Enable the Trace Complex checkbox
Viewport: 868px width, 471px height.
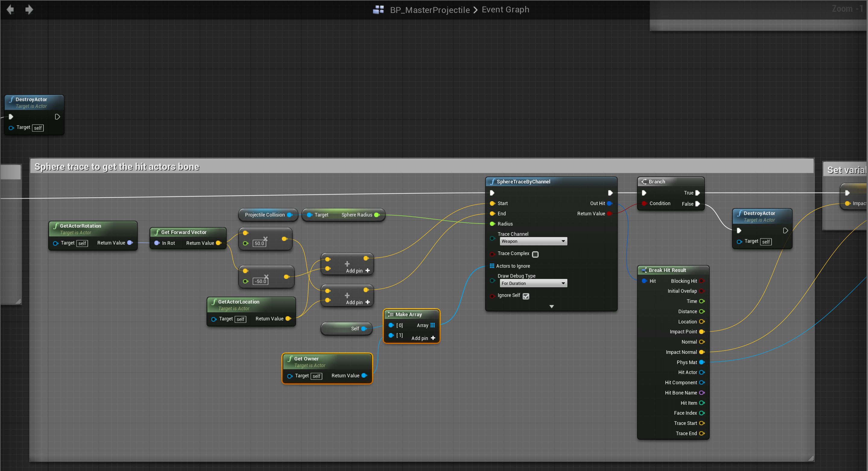click(x=535, y=254)
